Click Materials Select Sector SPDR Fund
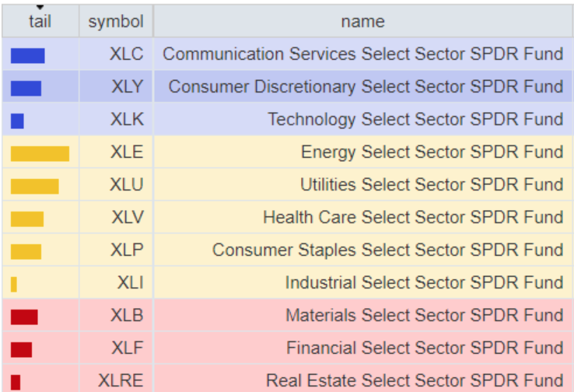The image size is (574, 392). [x=424, y=316]
